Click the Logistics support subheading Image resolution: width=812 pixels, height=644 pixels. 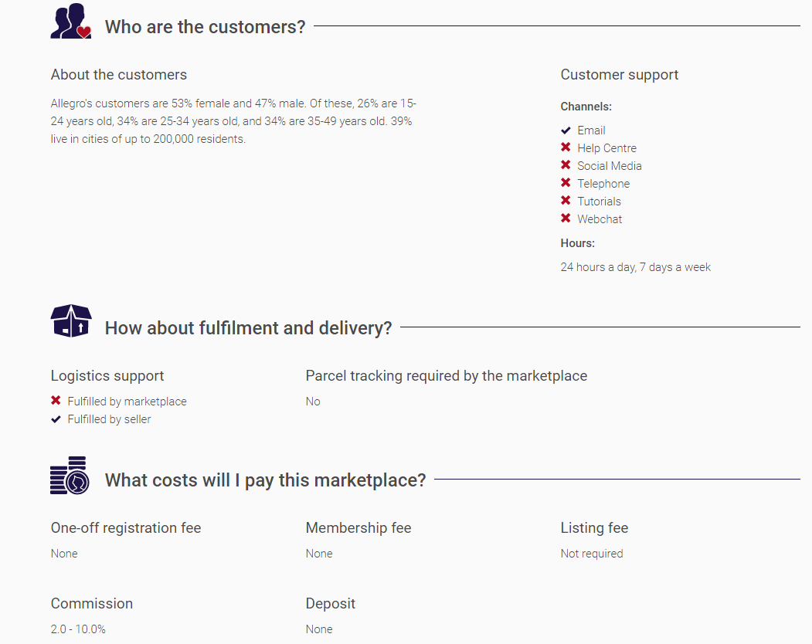point(107,376)
